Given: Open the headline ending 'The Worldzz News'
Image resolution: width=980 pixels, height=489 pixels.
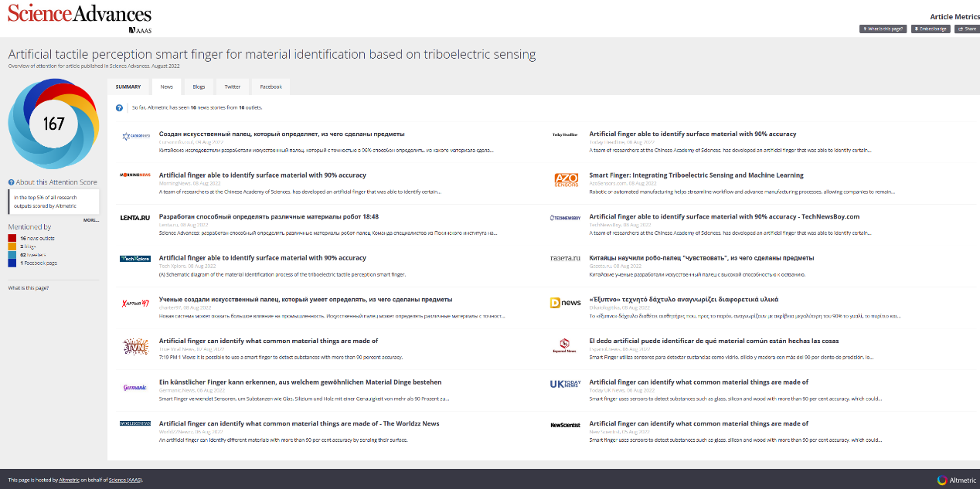Looking at the screenshot, I should pyautogui.click(x=299, y=423).
